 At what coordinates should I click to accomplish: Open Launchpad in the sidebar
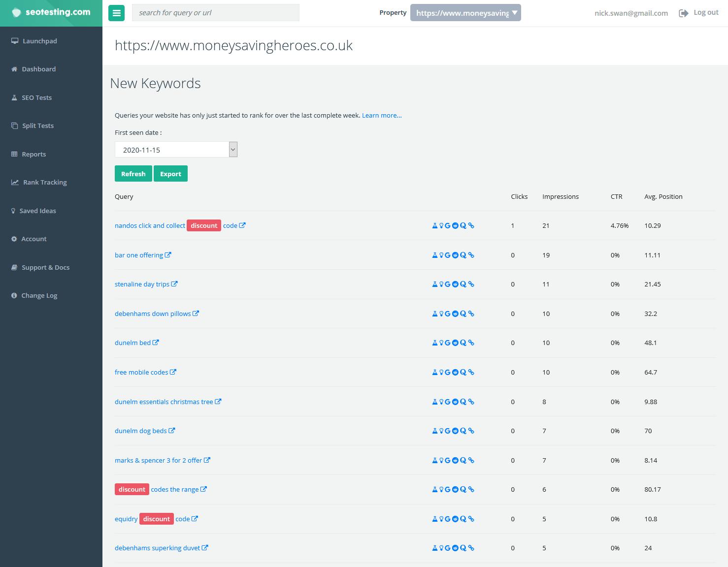click(x=34, y=41)
